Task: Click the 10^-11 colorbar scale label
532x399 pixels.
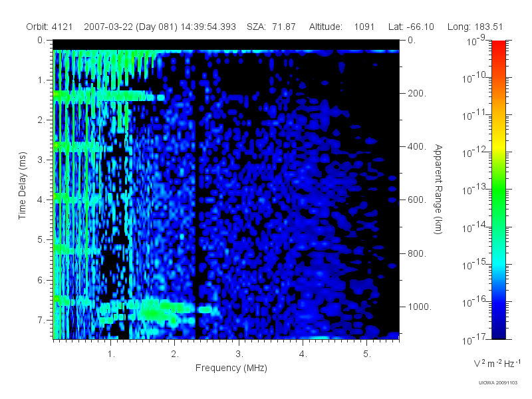Action: click(475, 115)
